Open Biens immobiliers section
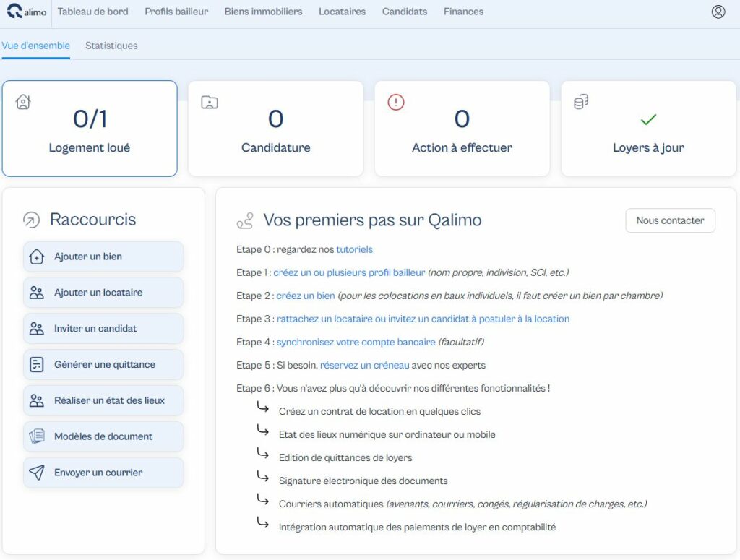This screenshot has width=740, height=560. [263, 12]
